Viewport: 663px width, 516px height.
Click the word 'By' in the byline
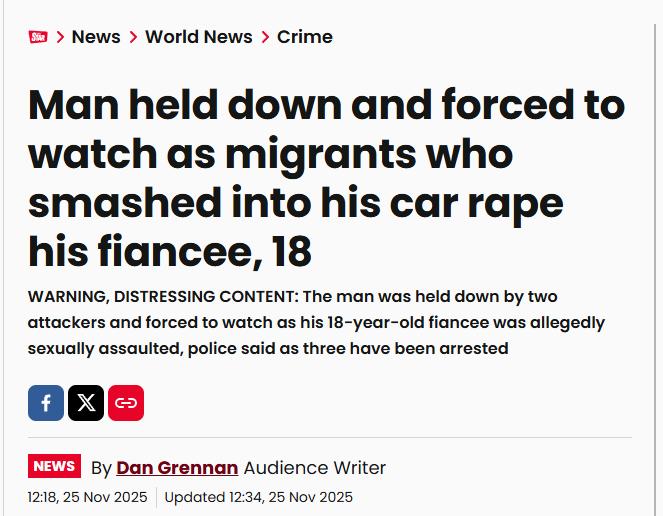click(101, 467)
